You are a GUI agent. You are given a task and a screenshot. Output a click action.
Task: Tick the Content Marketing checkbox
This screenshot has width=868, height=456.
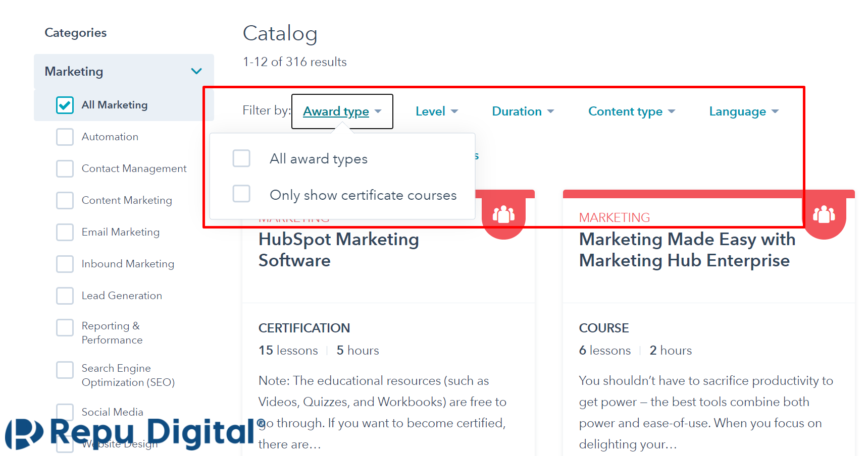click(65, 200)
